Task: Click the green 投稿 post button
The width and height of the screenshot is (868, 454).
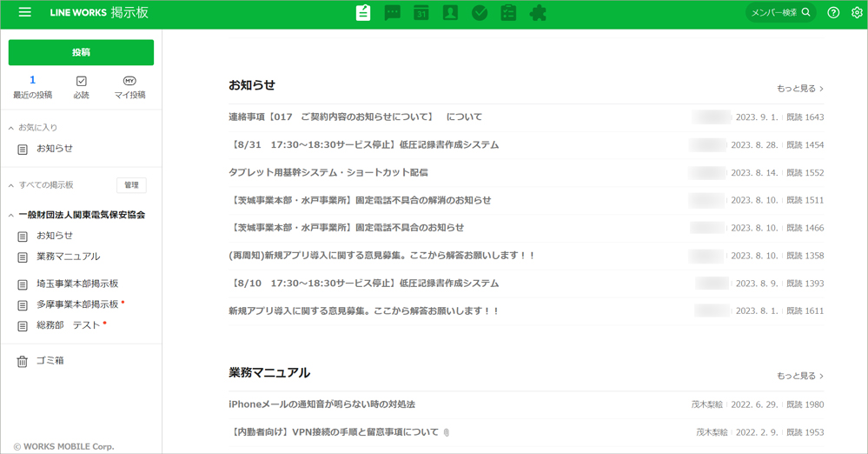Action: [x=81, y=52]
